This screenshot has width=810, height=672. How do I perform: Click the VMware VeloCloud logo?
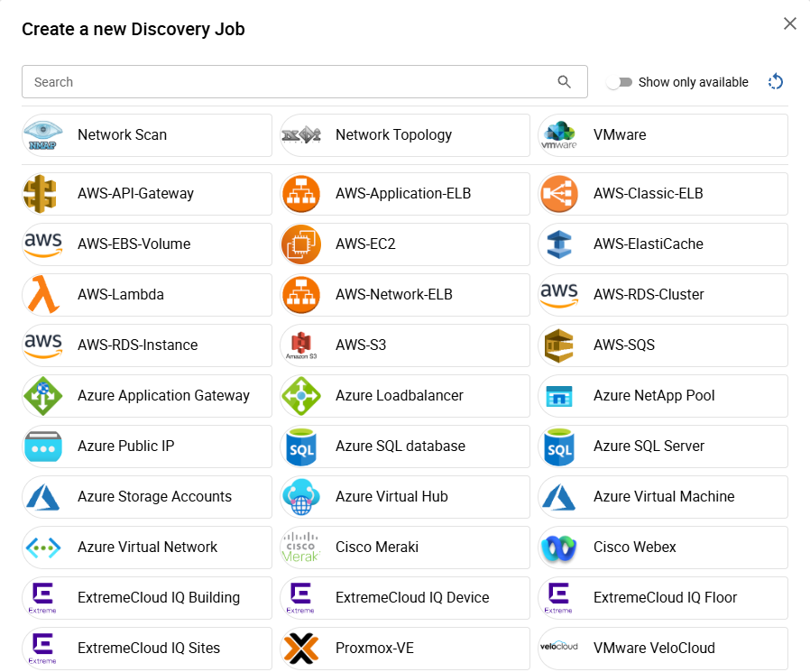(x=559, y=647)
